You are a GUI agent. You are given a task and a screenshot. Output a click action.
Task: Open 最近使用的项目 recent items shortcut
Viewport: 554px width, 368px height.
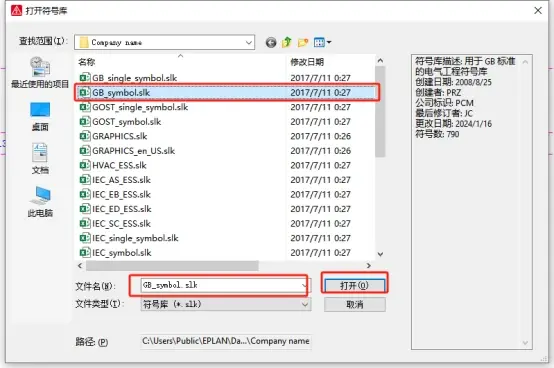[40, 72]
